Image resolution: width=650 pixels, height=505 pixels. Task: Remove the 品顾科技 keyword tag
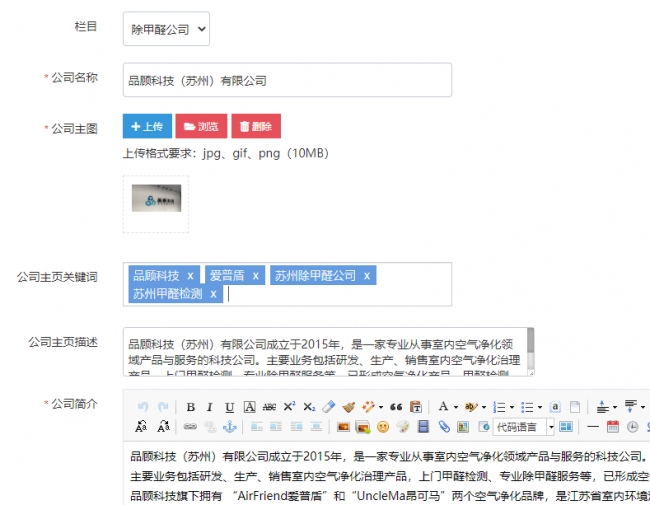(190, 276)
